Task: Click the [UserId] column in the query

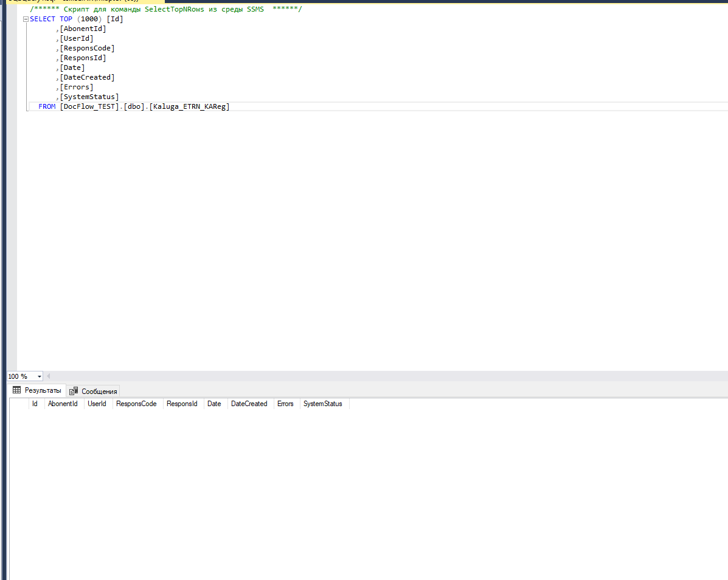Action: coord(77,38)
